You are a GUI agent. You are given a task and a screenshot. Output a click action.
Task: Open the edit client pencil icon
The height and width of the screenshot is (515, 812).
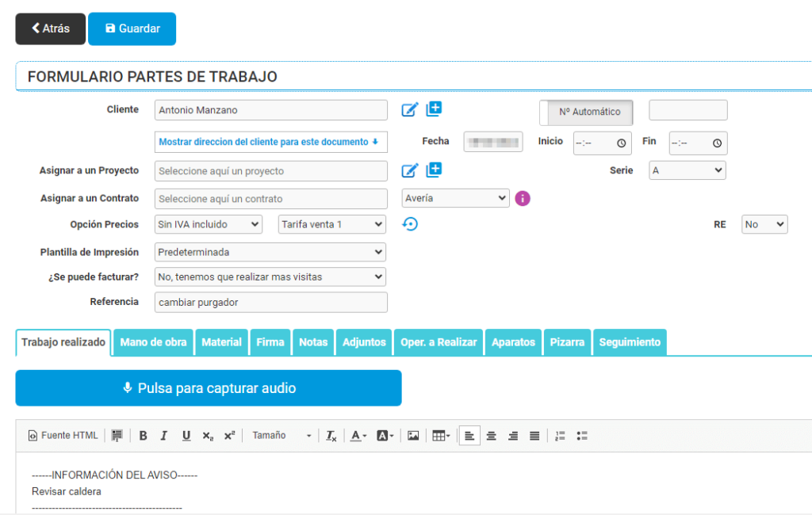click(410, 110)
